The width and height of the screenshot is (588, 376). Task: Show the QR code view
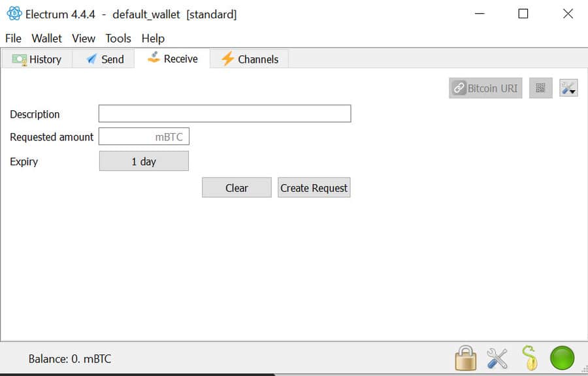tap(540, 88)
